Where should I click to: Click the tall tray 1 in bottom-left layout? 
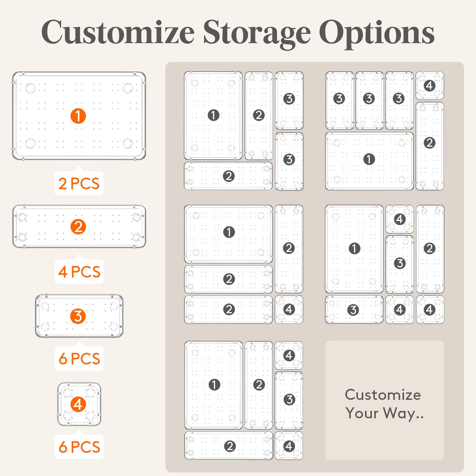(214, 385)
